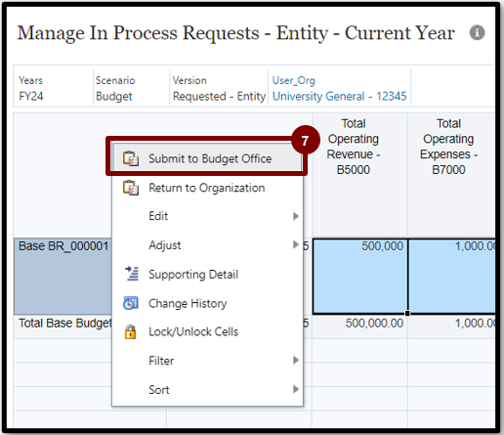Click the info icon beside page title

point(477,32)
